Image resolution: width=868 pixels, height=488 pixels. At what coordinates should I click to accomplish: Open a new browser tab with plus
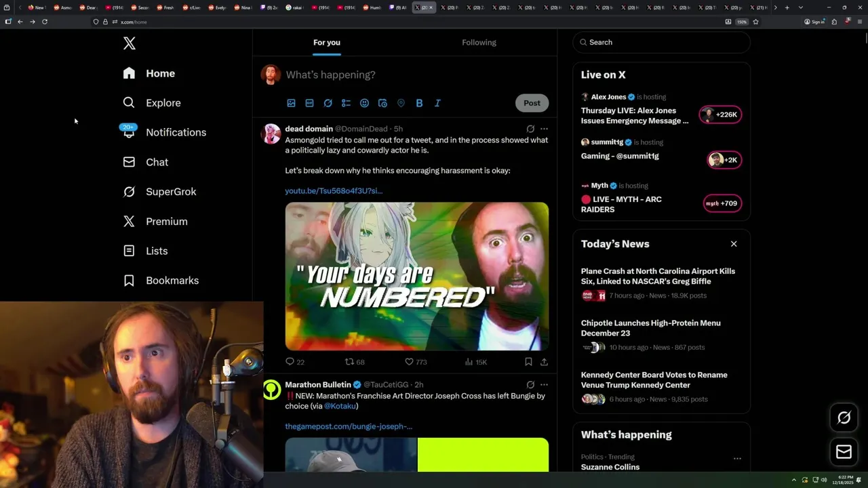tap(787, 7)
